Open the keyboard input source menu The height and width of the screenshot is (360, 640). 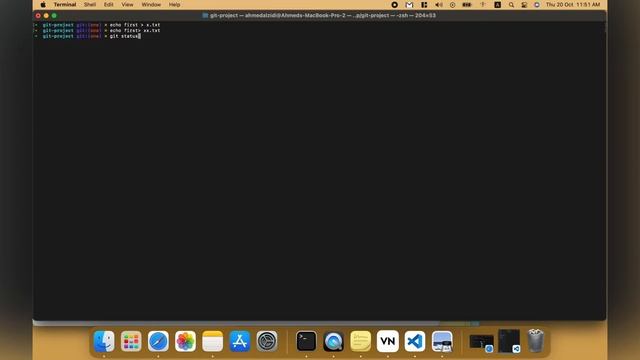tap(497, 4)
